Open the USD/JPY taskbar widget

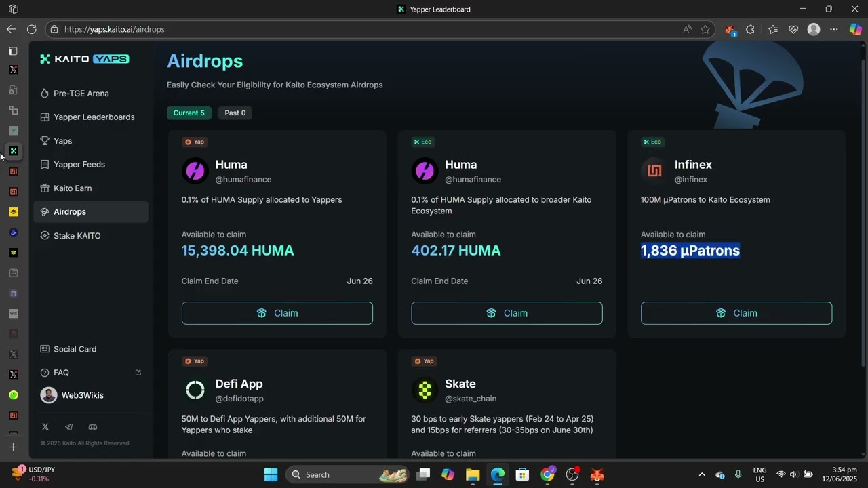click(x=34, y=474)
